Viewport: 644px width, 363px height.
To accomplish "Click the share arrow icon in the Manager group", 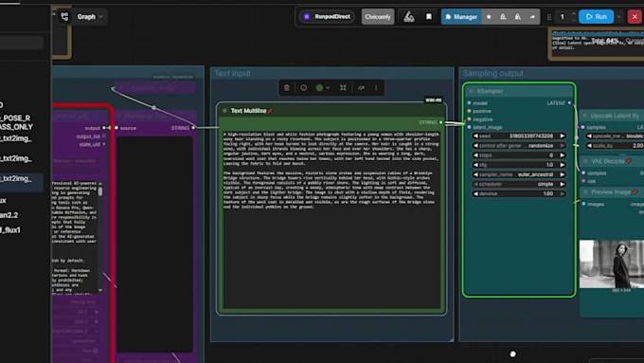I will click(x=532, y=17).
